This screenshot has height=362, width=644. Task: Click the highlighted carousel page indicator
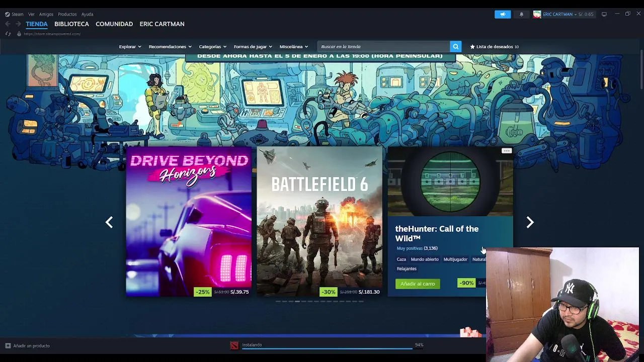pyautogui.click(x=297, y=302)
